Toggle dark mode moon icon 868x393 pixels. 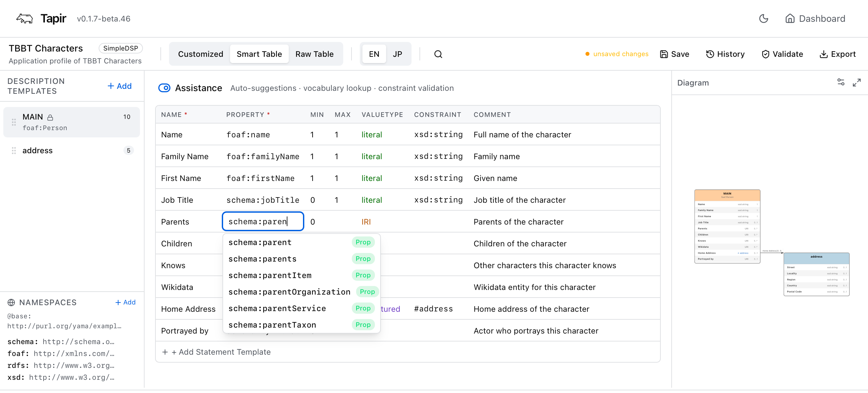763,18
